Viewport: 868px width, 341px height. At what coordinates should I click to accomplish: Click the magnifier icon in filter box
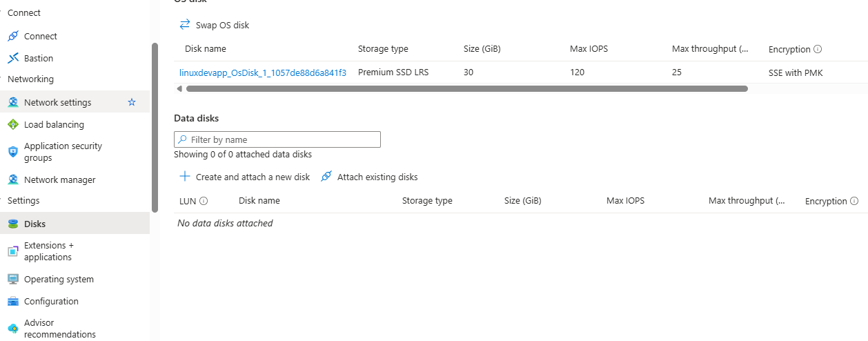pos(182,139)
